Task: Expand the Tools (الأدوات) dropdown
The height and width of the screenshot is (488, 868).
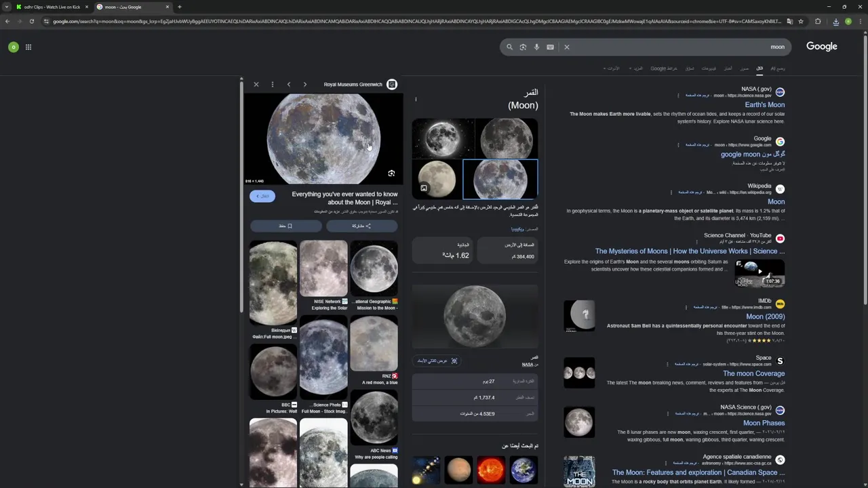Action: (x=612, y=68)
